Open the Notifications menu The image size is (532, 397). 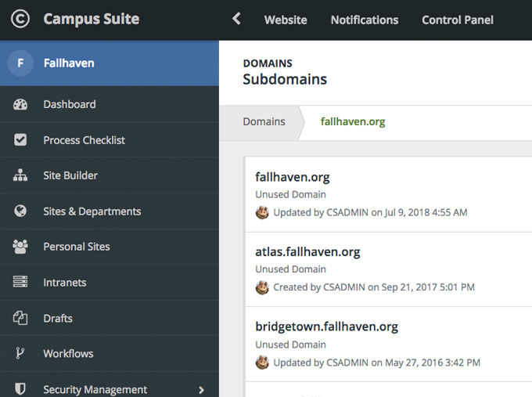[x=365, y=20]
